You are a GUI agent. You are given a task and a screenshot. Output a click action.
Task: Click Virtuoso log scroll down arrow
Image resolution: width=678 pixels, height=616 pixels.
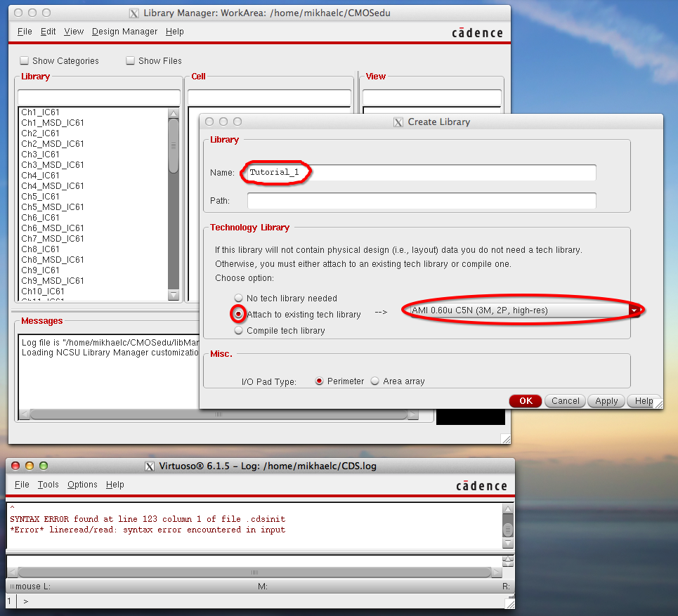(x=508, y=543)
